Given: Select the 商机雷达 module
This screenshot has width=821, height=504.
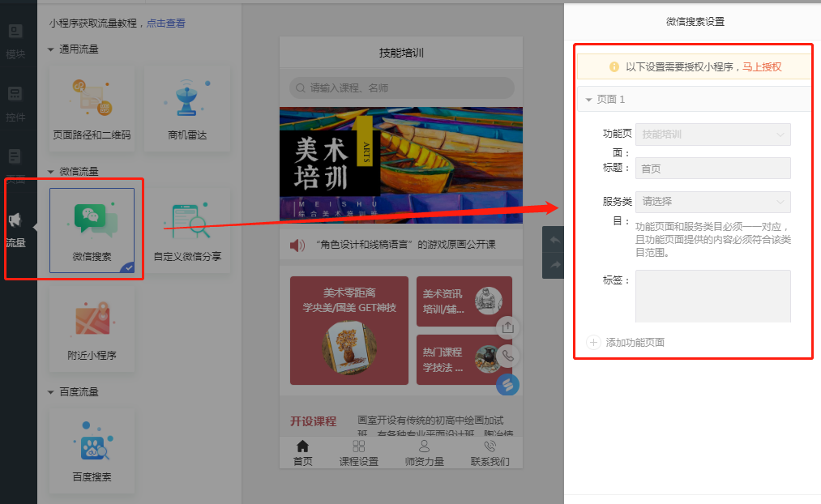Looking at the screenshot, I should tap(185, 108).
